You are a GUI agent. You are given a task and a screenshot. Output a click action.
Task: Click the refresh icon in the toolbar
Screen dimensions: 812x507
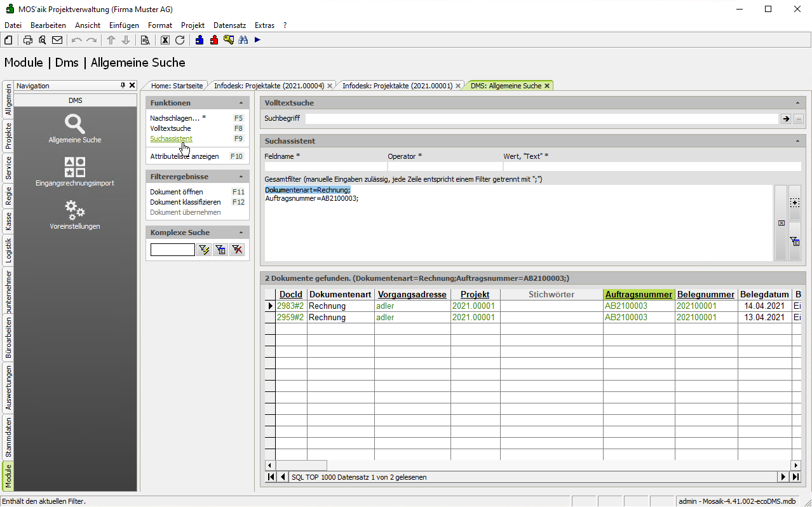(x=180, y=40)
